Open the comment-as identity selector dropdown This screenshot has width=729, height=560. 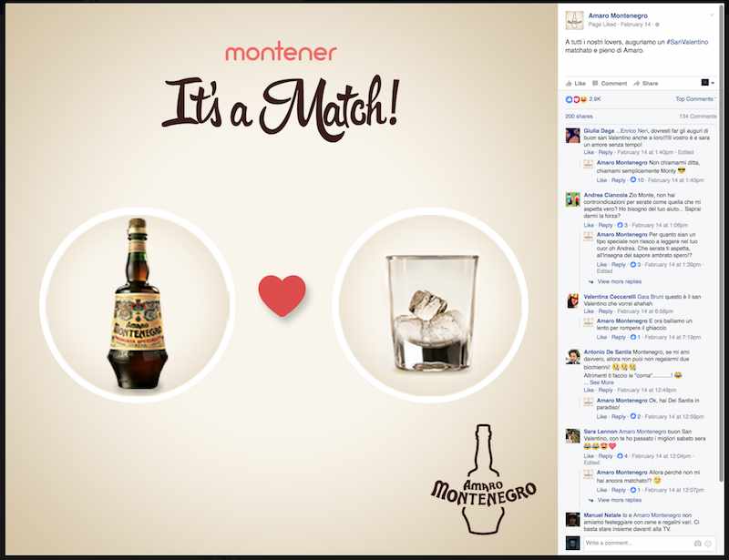coord(707,83)
